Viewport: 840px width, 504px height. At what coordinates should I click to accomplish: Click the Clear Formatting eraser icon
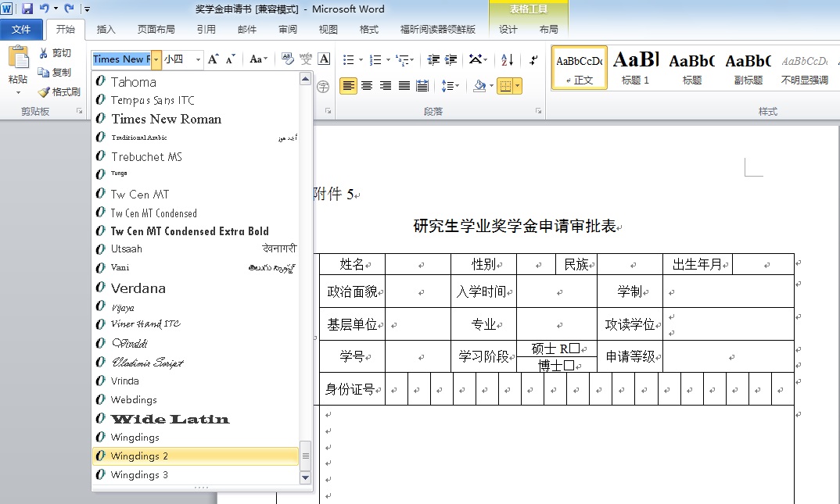click(288, 59)
